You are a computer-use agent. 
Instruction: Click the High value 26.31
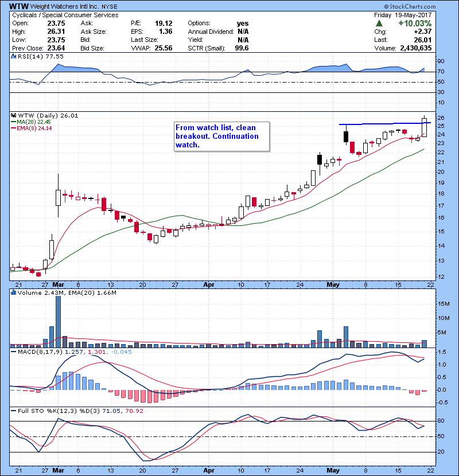(x=56, y=32)
